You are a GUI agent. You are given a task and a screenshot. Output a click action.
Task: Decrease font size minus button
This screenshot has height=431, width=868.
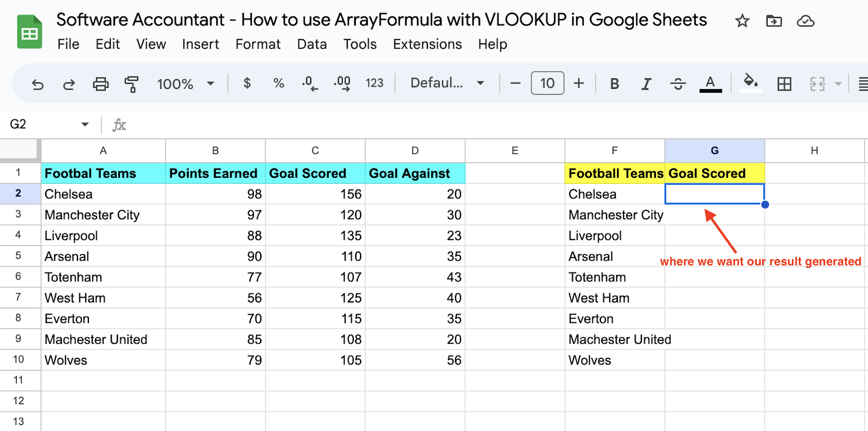point(515,83)
